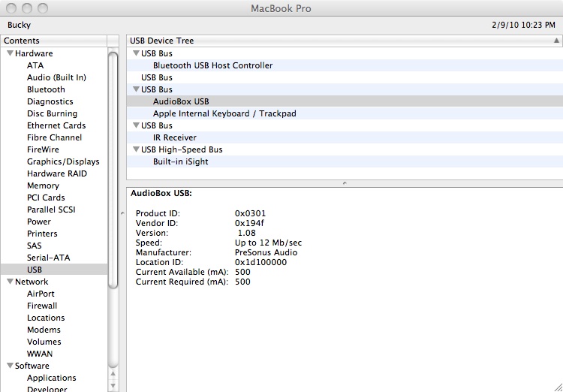Select Apple Internal Keyboard / Trackpad row
The image size is (563, 392).
click(345, 113)
